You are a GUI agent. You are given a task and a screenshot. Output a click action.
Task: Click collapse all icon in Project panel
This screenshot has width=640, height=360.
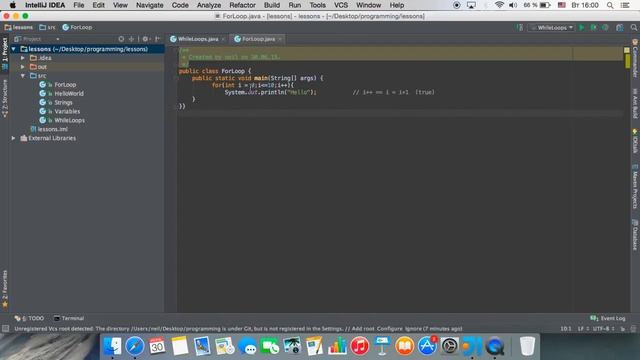tap(131, 39)
